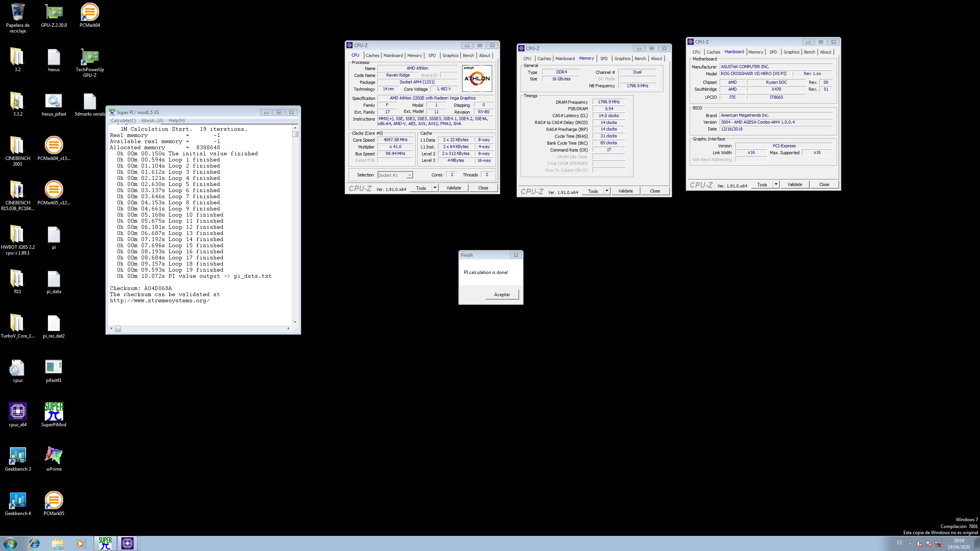Launch Geekbench 3 shortcut

click(18, 460)
